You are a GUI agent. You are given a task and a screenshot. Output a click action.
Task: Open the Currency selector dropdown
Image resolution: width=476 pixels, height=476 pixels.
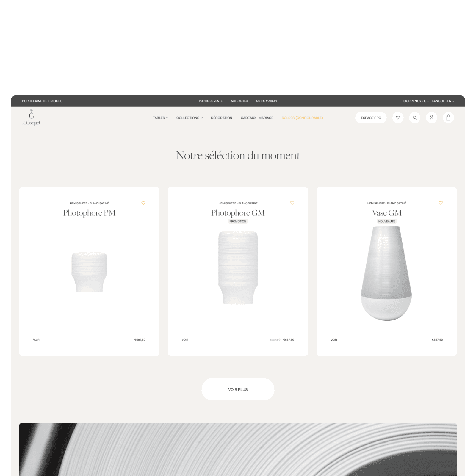click(x=416, y=101)
